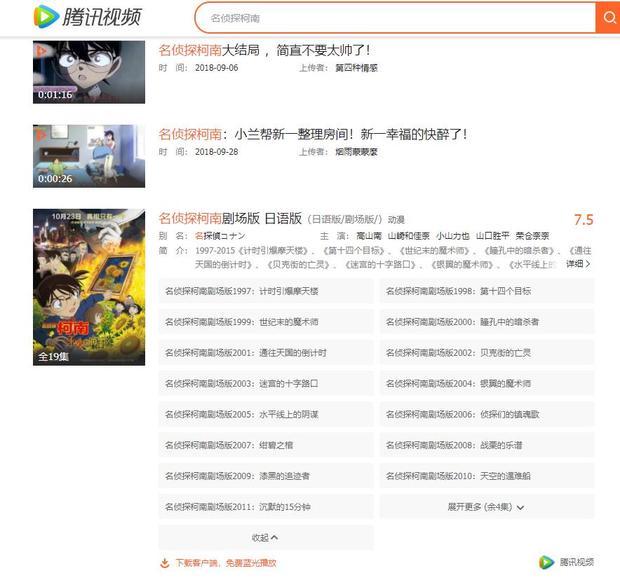Click the date 2018-09-06
This screenshot has width=620, height=580.
[217, 68]
